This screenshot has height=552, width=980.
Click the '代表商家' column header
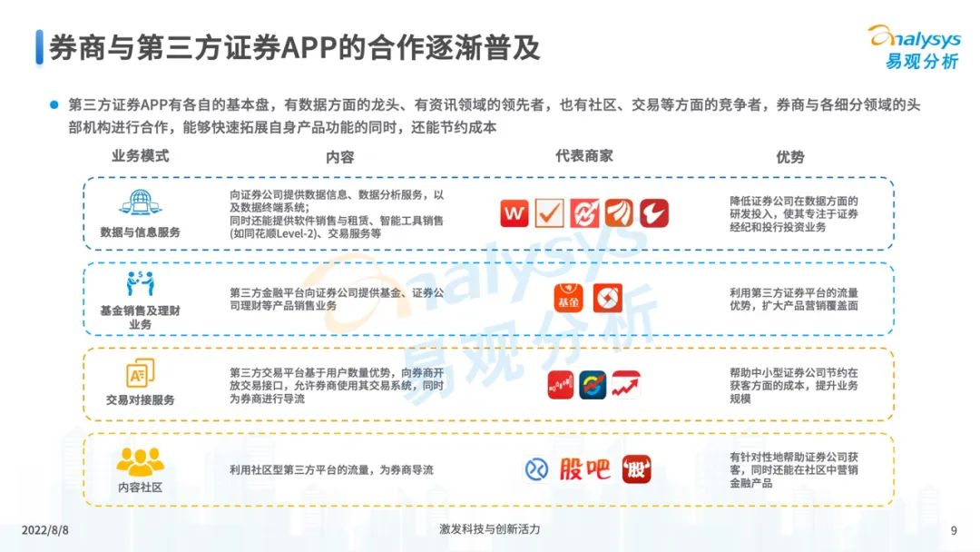tap(583, 156)
